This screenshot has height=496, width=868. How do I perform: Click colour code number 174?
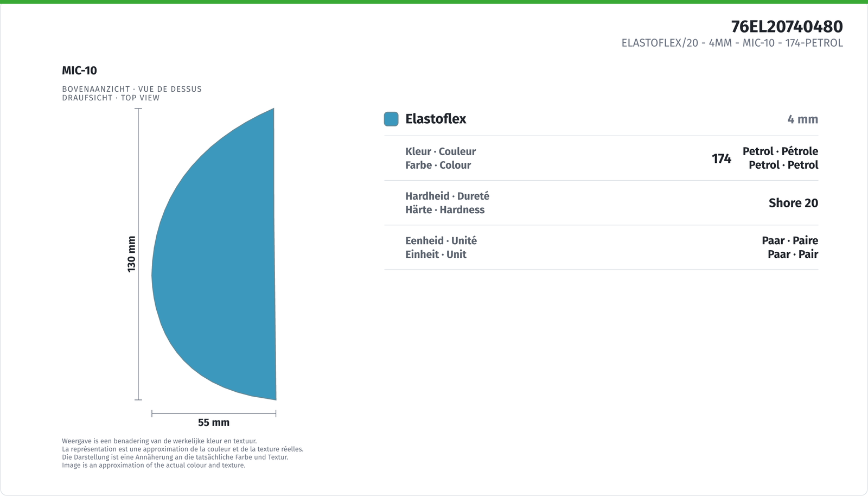pyautogui.click(x=722, y=158)
